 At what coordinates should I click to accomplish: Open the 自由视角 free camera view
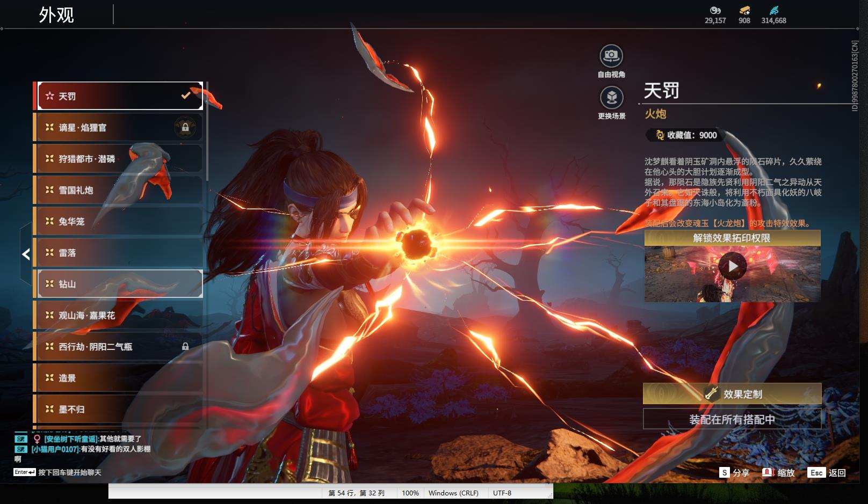click(x=611, y=55)
